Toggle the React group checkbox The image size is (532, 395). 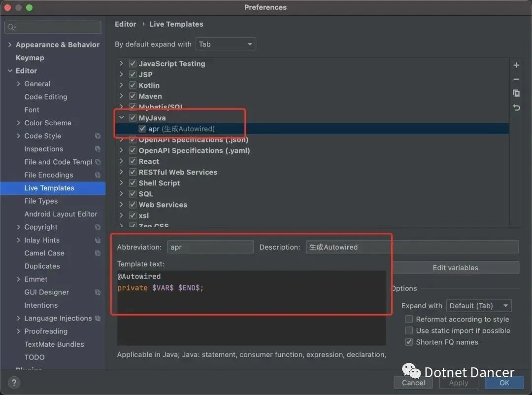[133, 161]
